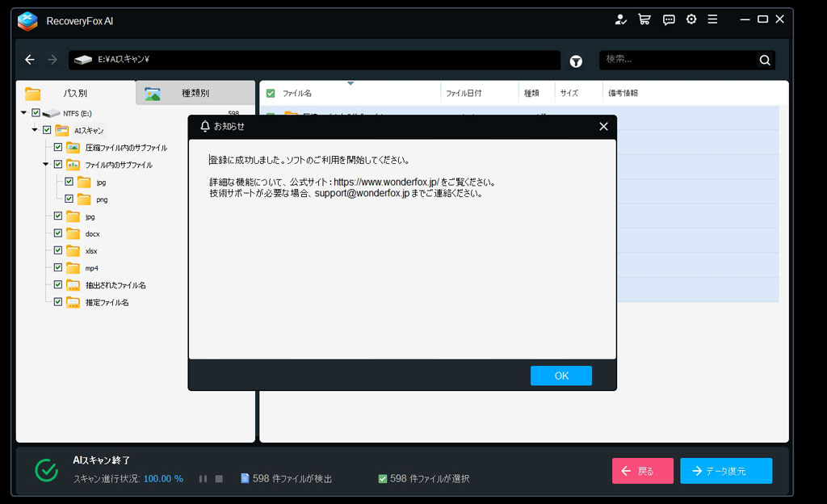Image resolution: width=827 pixels, height=504 pixels.
Task: Open settings via the gear icon
Action: (691, 19)
